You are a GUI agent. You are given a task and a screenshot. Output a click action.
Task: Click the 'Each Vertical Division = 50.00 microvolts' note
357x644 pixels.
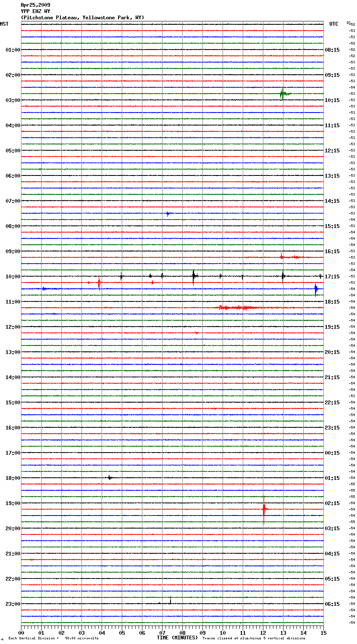[x=53, y=639]
